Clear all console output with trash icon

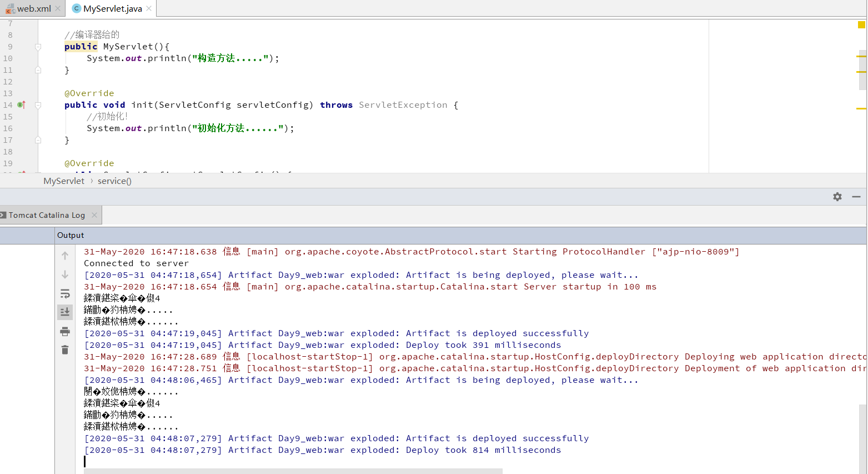tap(65, 350)
